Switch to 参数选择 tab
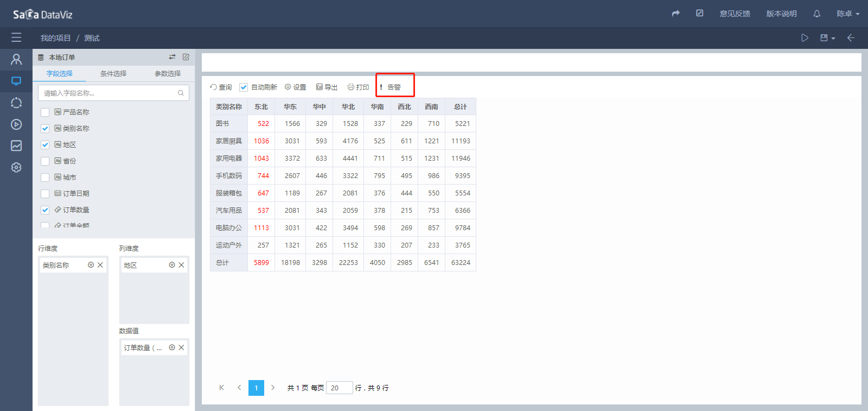The width and height of the screenshot is (868, 411). point(168,73)
